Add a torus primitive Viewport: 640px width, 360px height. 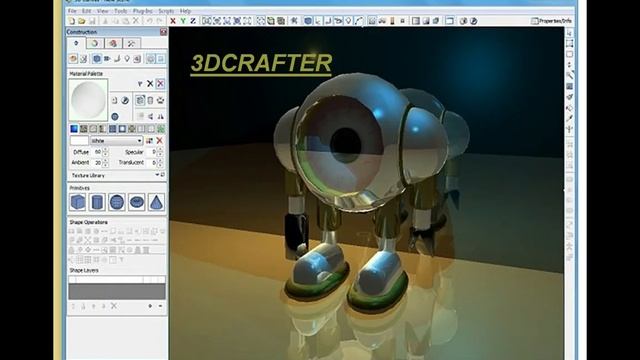(x=137, y=202)
